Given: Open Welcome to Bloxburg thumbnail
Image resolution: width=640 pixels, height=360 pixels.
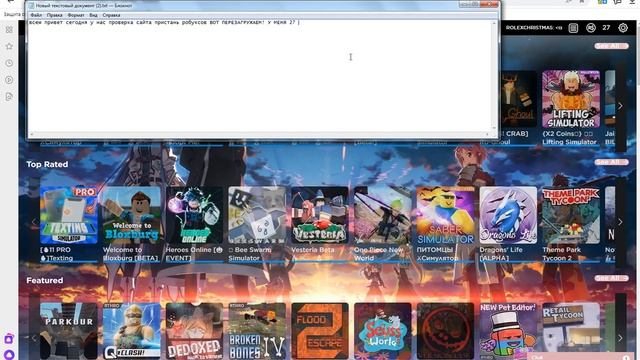Looking at the screenshot, I should [131, 215].
